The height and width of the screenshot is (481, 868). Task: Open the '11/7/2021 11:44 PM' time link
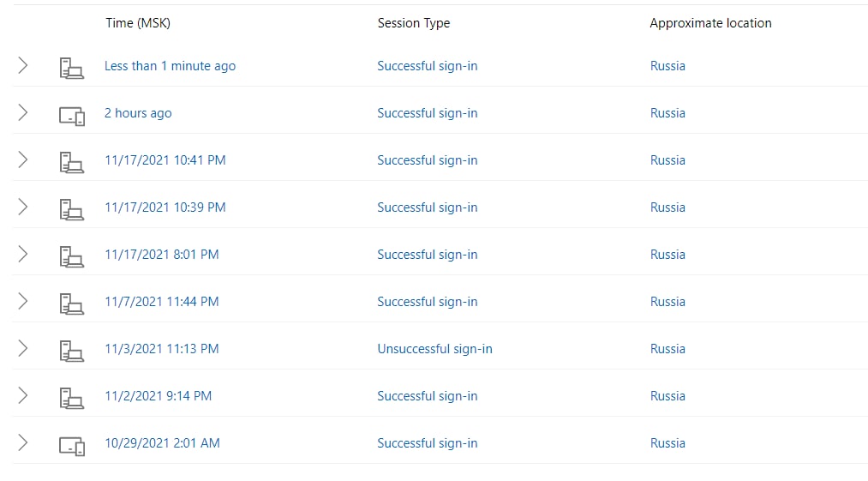162,302
